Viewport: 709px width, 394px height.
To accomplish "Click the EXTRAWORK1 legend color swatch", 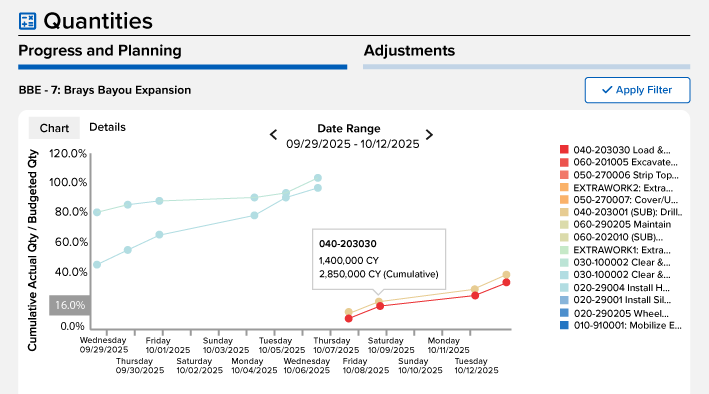I will [564, 250].
